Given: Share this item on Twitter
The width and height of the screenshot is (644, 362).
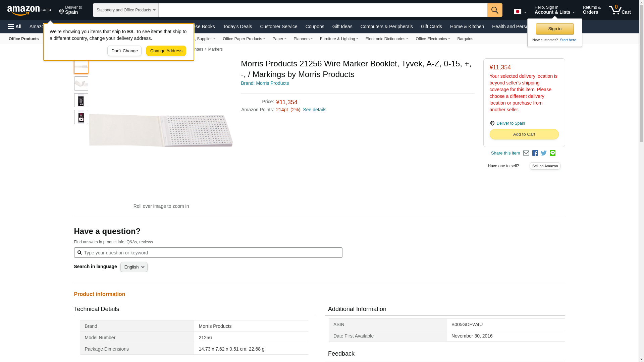Looking at the screenshot, I should coord(544,153).
